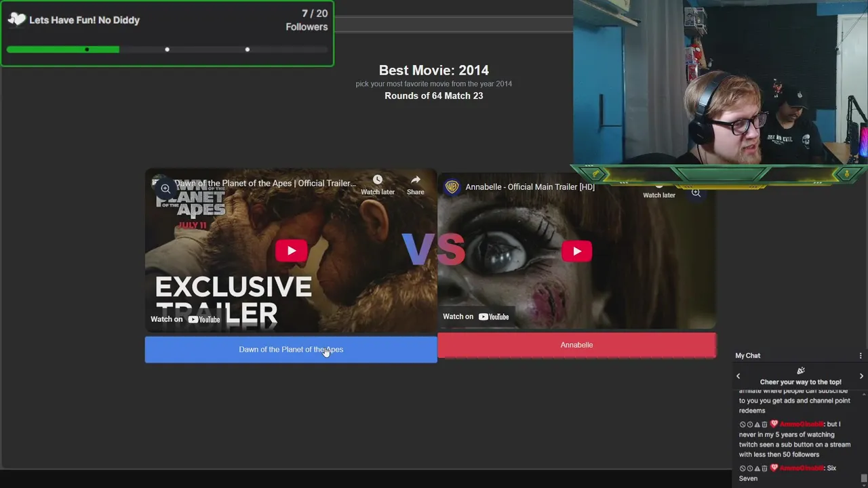Open the My Chat options kebab menu
This screenshot has width=868, height=488.
(861, 356)
